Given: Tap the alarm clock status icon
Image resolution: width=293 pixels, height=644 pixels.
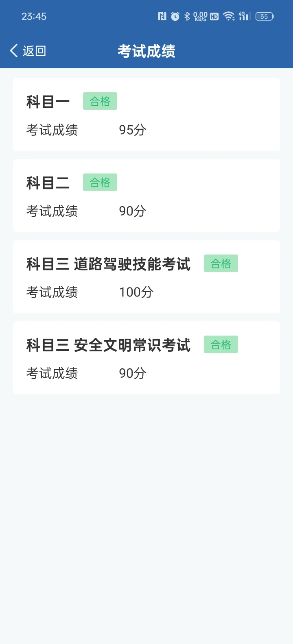Looking at the screenshot, I should (x=175, y=16).
